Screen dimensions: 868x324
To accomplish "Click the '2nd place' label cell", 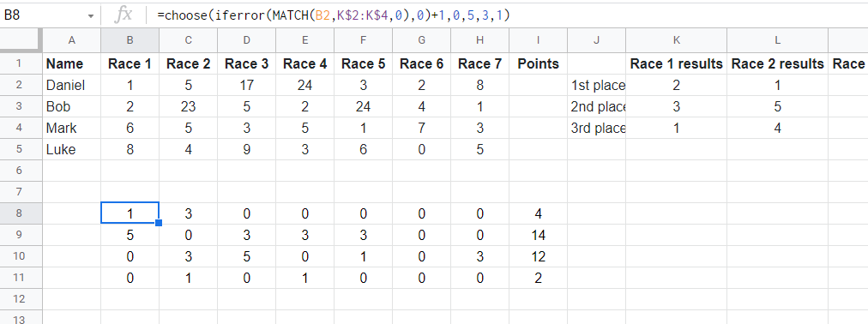I will click(597, 106).
